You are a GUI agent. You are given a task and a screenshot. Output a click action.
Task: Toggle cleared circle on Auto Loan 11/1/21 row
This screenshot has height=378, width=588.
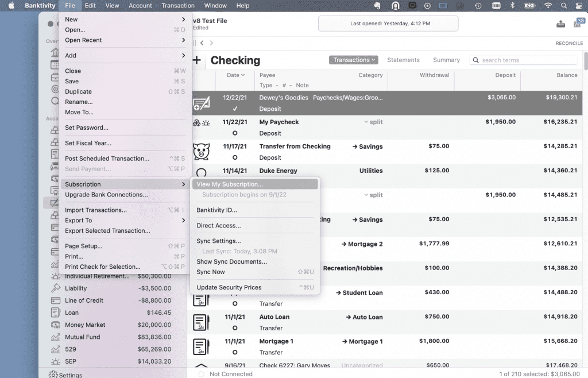pyautogui.click(x=235, y=328)
